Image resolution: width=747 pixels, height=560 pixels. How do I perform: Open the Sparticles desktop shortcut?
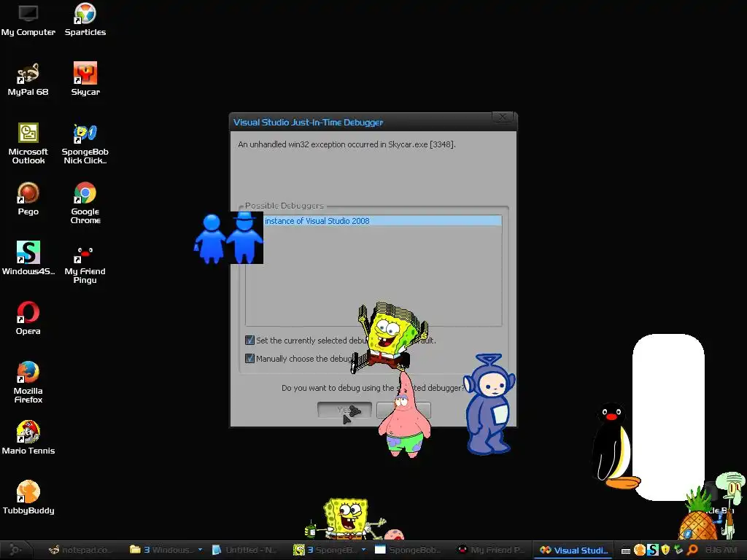click(x=85, y=20)
